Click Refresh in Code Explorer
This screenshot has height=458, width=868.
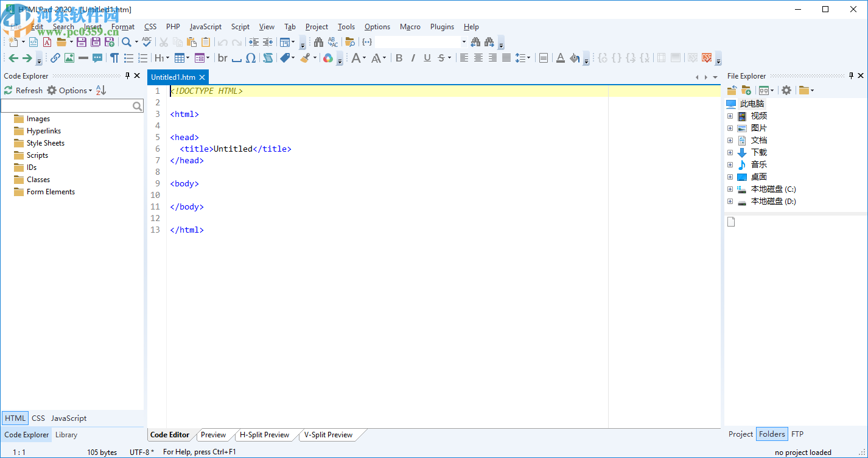(23, 90)
